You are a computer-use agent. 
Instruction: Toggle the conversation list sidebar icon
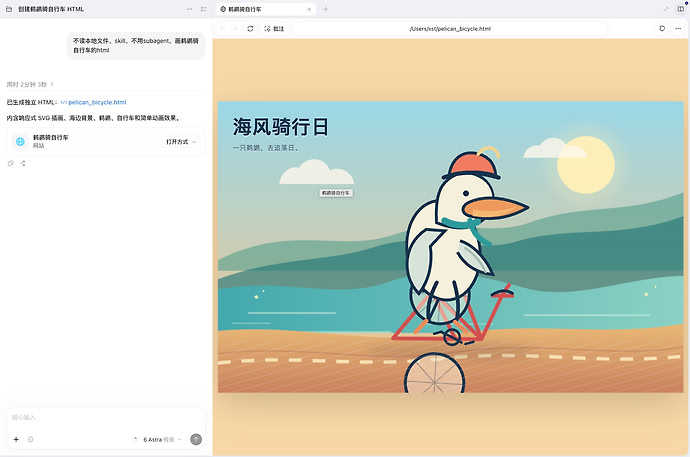(x=203, y=9)
